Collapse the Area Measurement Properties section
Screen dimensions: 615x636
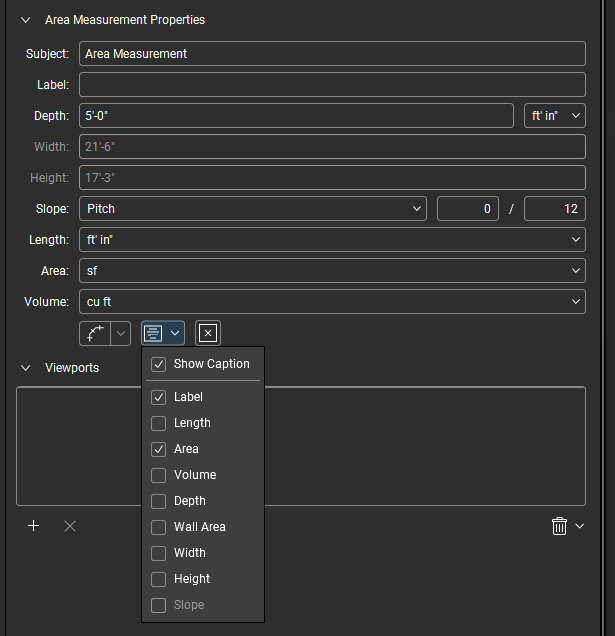[x=26, y=20]
